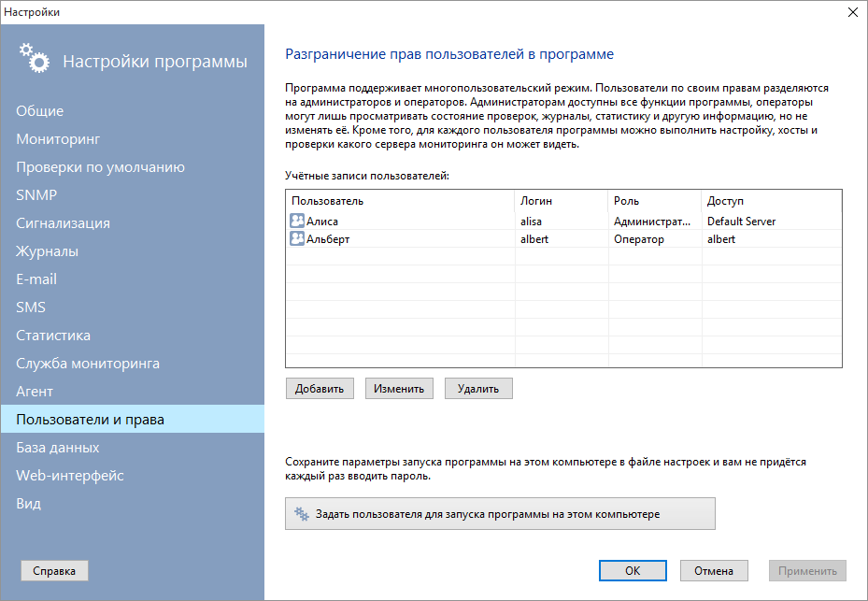Screen dimensions: 868x601
Task: Click the user icon next to Алиса
Action: coord(297,221)
